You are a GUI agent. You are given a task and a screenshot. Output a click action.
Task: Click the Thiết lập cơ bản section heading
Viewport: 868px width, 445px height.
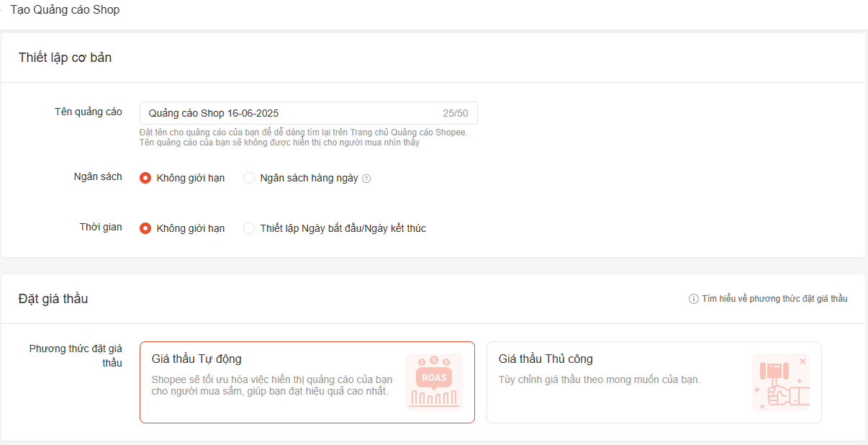[65, 58]
